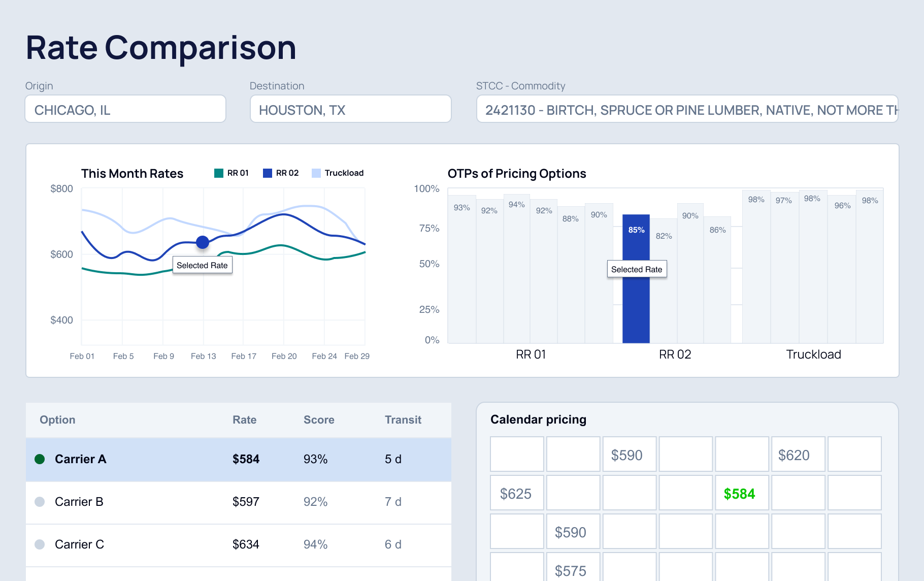Click the 88% bar in the RR 01 group
Image resolution: width=924 pixels, height=581 pixels.
[571, 275]
